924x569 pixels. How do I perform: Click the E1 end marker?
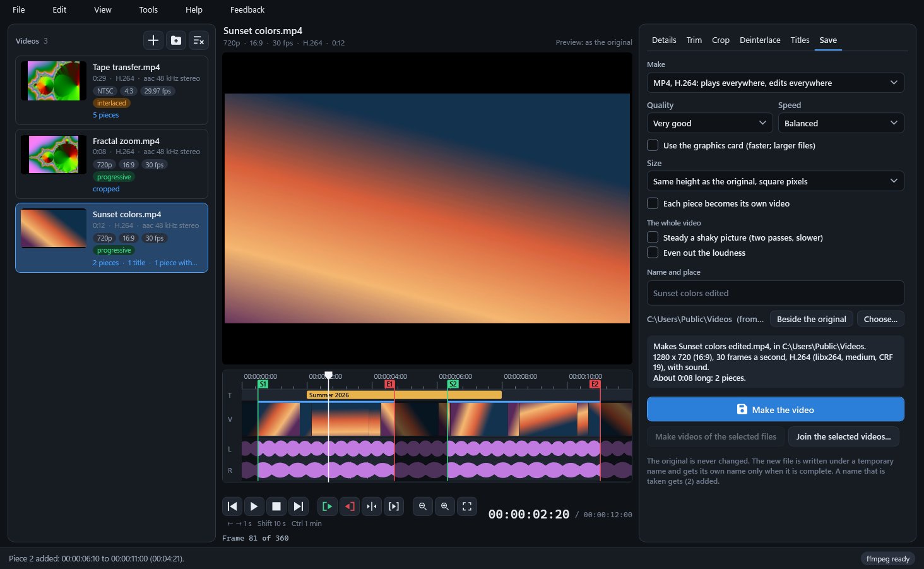pyautogui.click(x=389, y=384)
